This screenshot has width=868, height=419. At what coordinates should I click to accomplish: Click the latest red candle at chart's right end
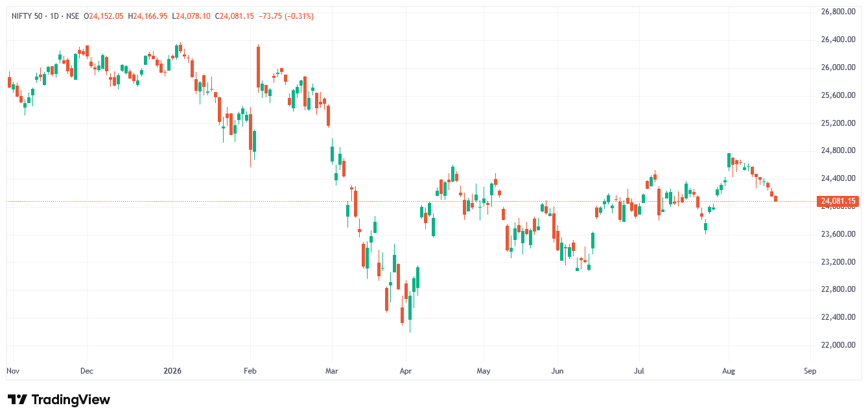pyautogui.click(x=775, y=198)
